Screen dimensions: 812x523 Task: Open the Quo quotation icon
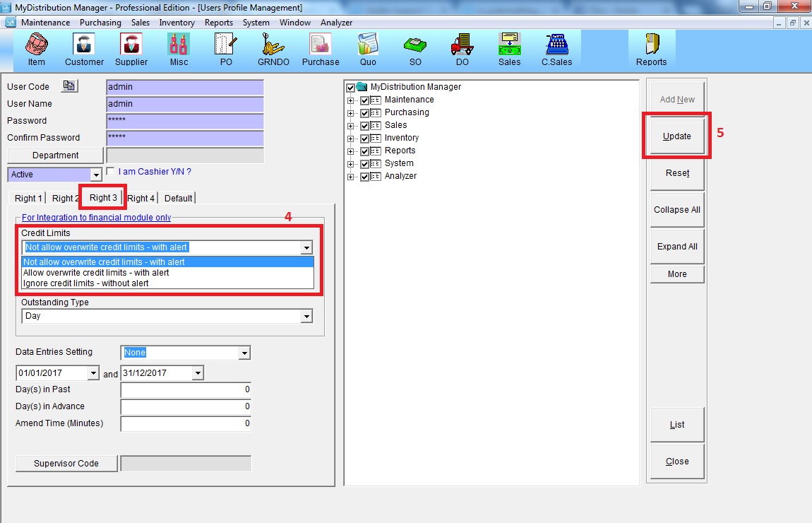368,49
